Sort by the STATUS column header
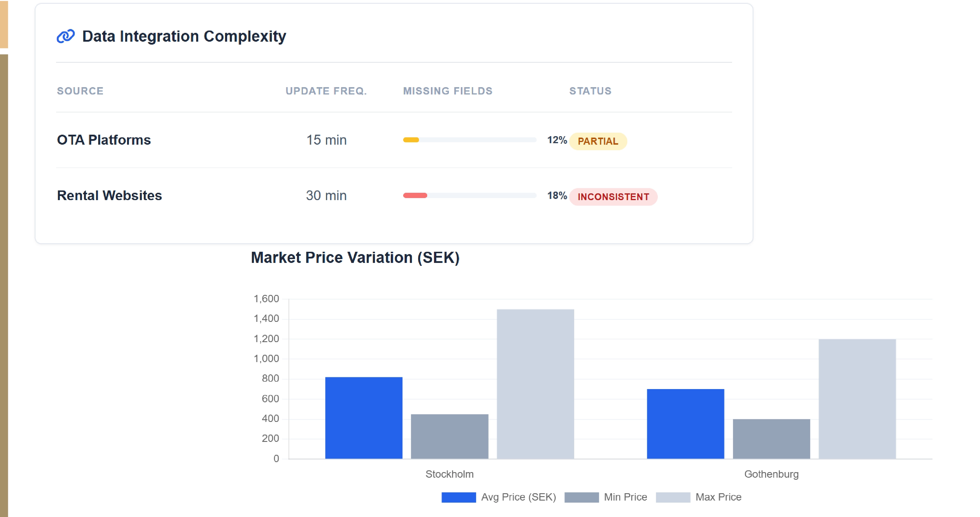Viewport: 980px width, 517px height. pyautogui.click(x=590, y=91)
